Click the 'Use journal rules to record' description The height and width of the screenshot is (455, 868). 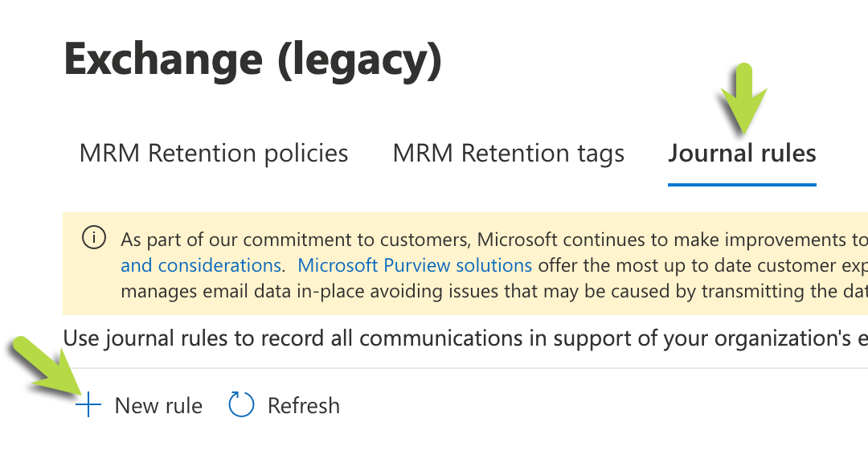(465, 338)
